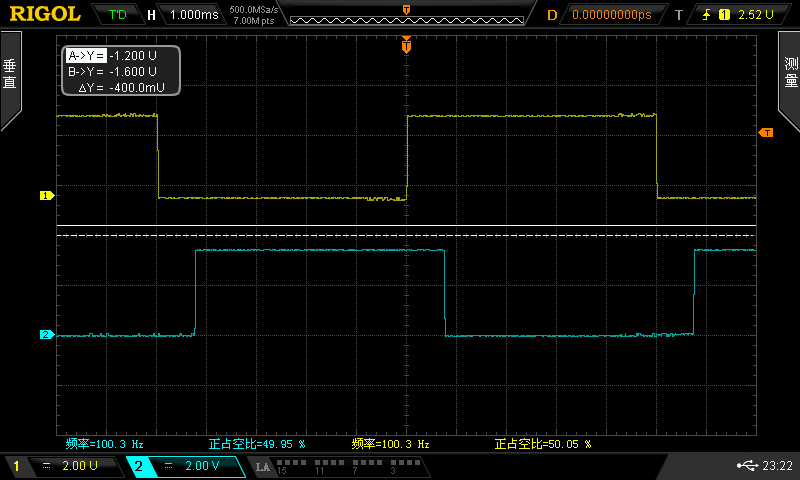Click the RIGOL logo

tap(45, 14)
